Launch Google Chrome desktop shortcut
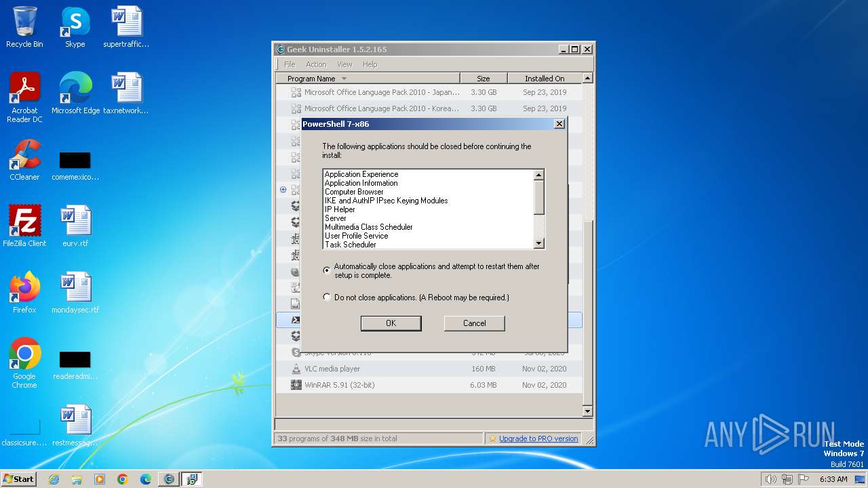The image size is (868, 488). (x=24, y=363)
